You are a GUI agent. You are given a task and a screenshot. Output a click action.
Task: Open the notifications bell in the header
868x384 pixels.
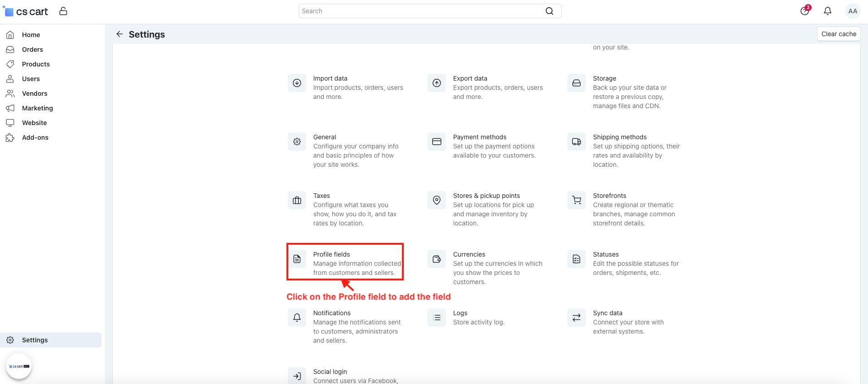[828, 11]
